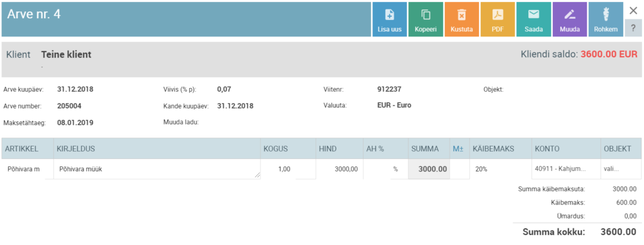Click the M± column header link
The width and height of the screenshot is (644, 245).
(458, 149)
